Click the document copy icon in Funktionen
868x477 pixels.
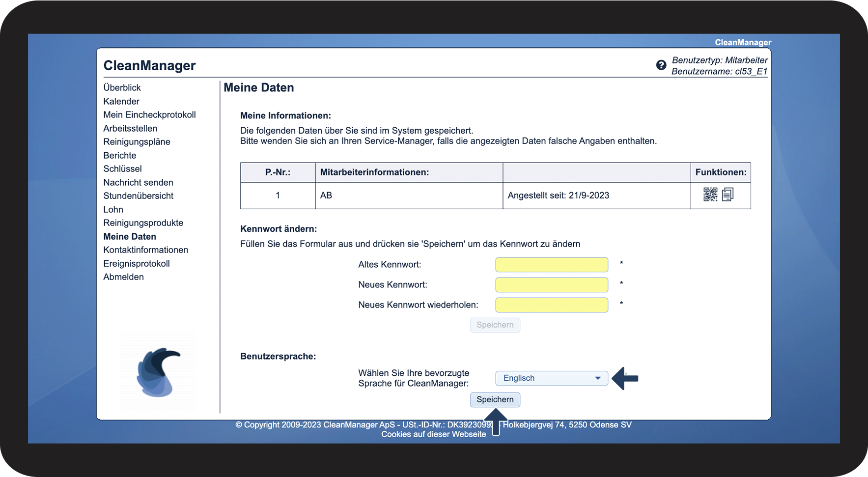728,195
